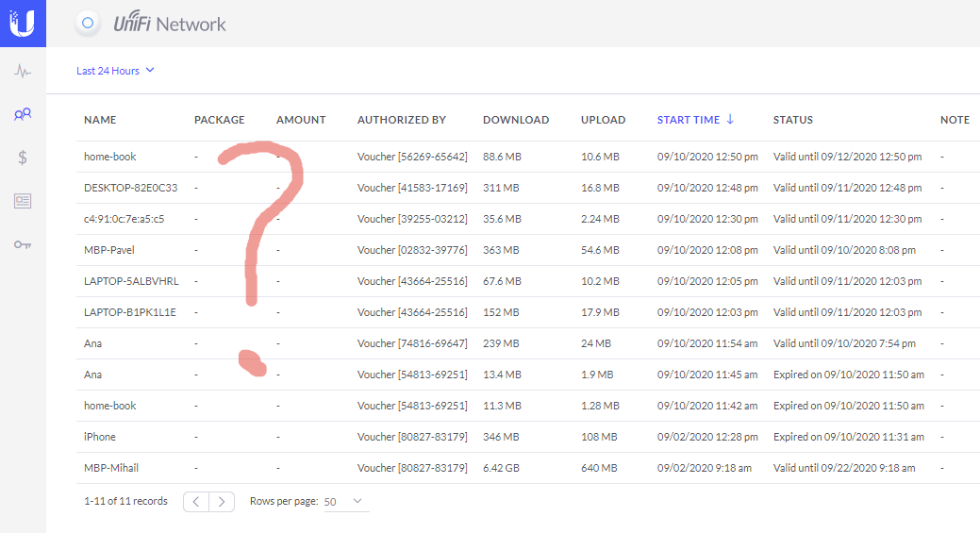980x533 pixels.
Task: Expand the Last 24 Hours time filter
Action: click(115, 71)
